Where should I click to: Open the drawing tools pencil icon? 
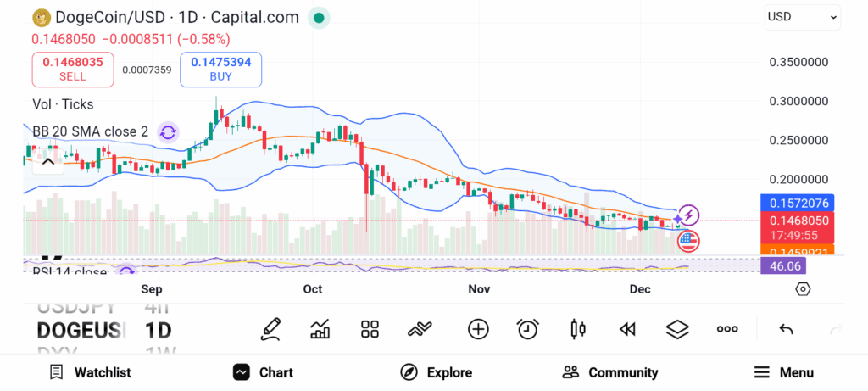pos(270,329)
